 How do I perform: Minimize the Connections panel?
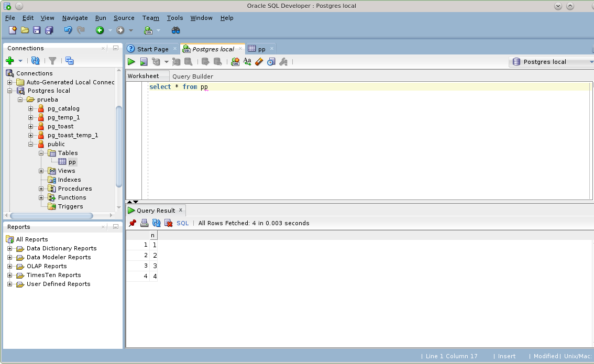tap(116, 48)
